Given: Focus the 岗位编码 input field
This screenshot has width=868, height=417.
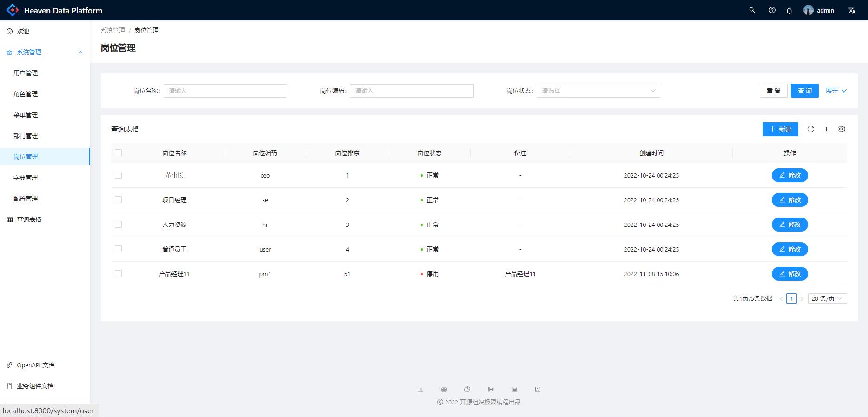Looking at the screenshot, I should point(412,91).
